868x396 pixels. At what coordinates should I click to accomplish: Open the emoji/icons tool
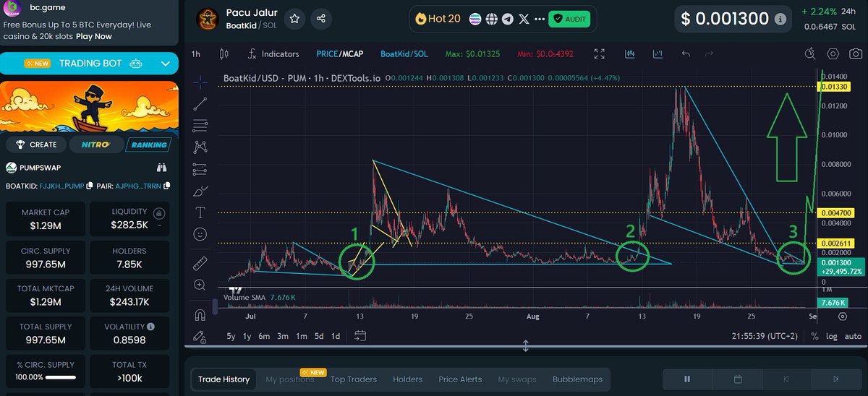point(200,234)
